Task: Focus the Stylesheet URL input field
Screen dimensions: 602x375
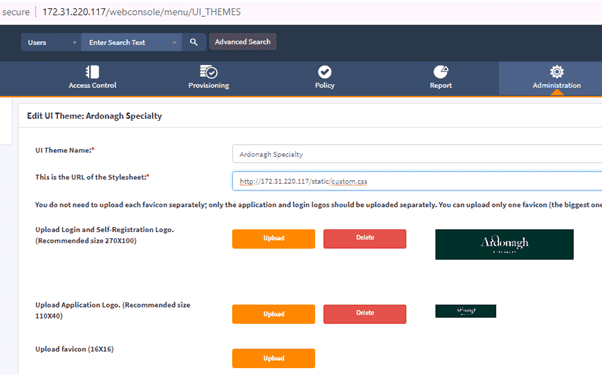Action: click(417, 181)
